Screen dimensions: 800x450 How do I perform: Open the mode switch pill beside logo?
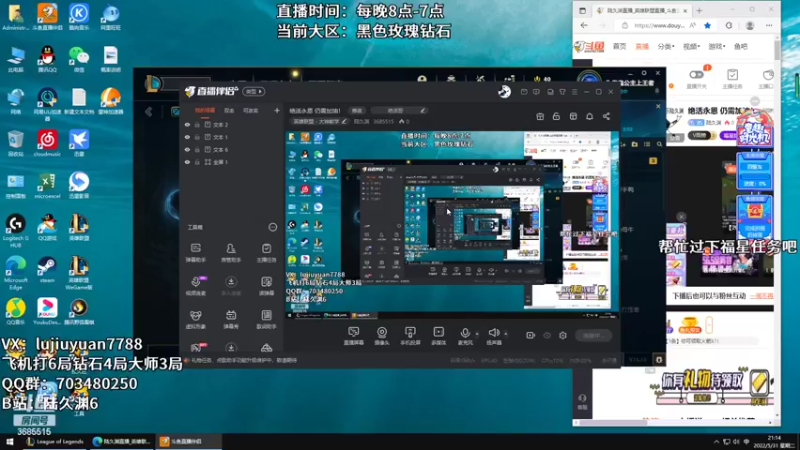tap(254, 91)
